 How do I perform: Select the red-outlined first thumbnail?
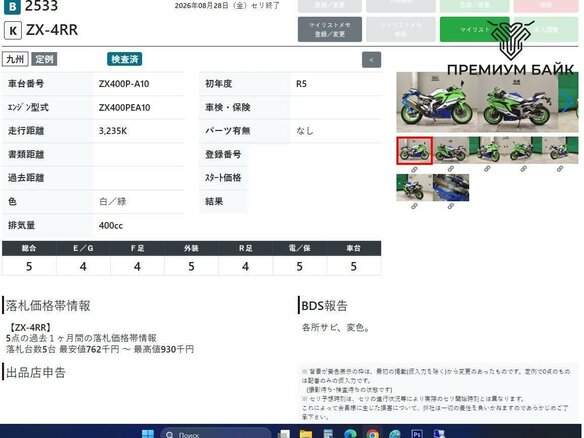(x=415, y=150)
